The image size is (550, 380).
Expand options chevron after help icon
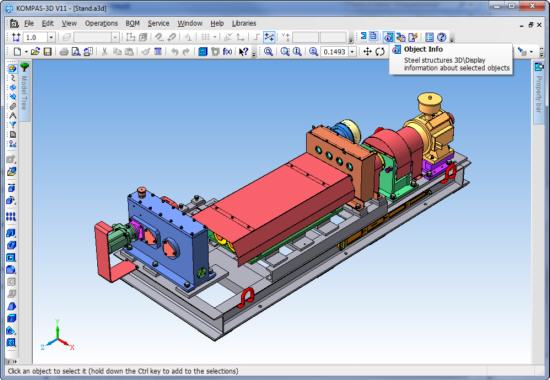pos(452,38)
